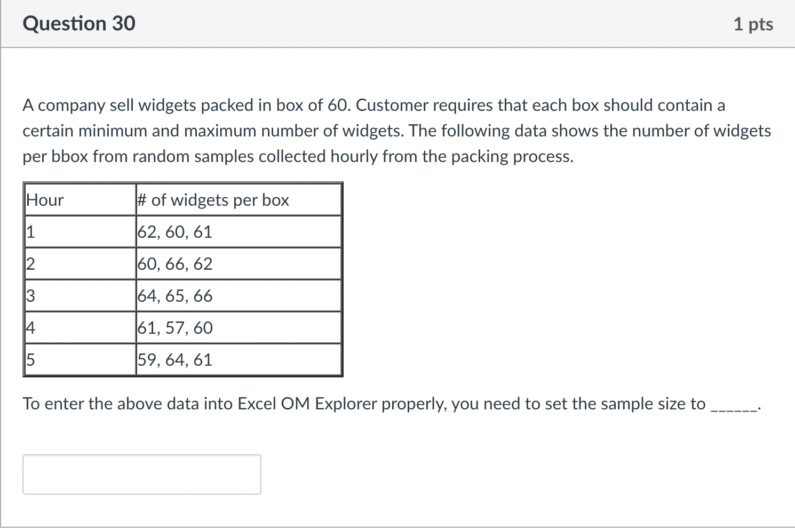795x532 pixels.
Task: Click the cell containing 61, 57, 60
Action: pos(175,327)
